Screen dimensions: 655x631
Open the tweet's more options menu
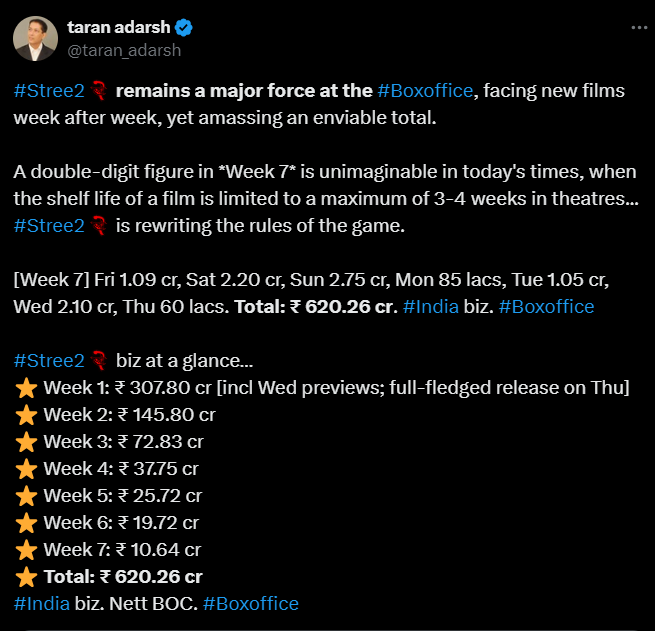[x=638, y=28]
